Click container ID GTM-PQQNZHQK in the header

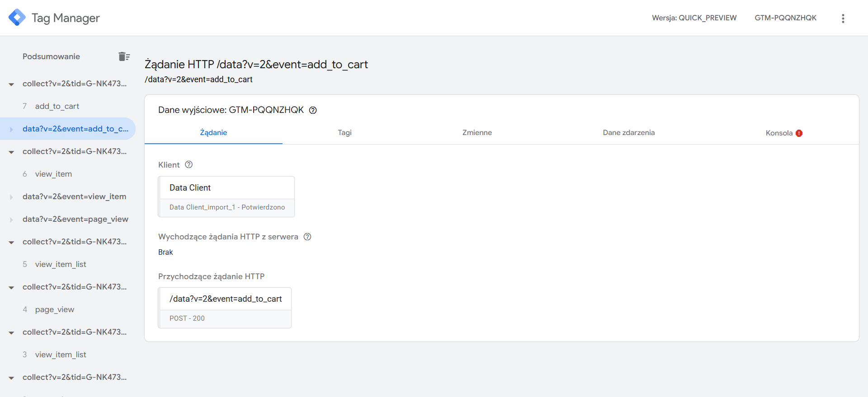click(785, 18)
